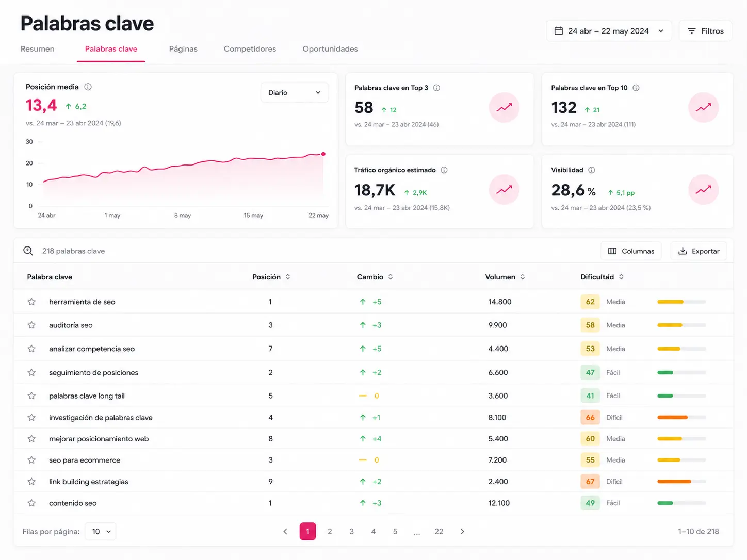This screenshot has width=747, height=560.
Task: Click the info icon for Tráfico orgánico estimado
Action: pos(444,170)
